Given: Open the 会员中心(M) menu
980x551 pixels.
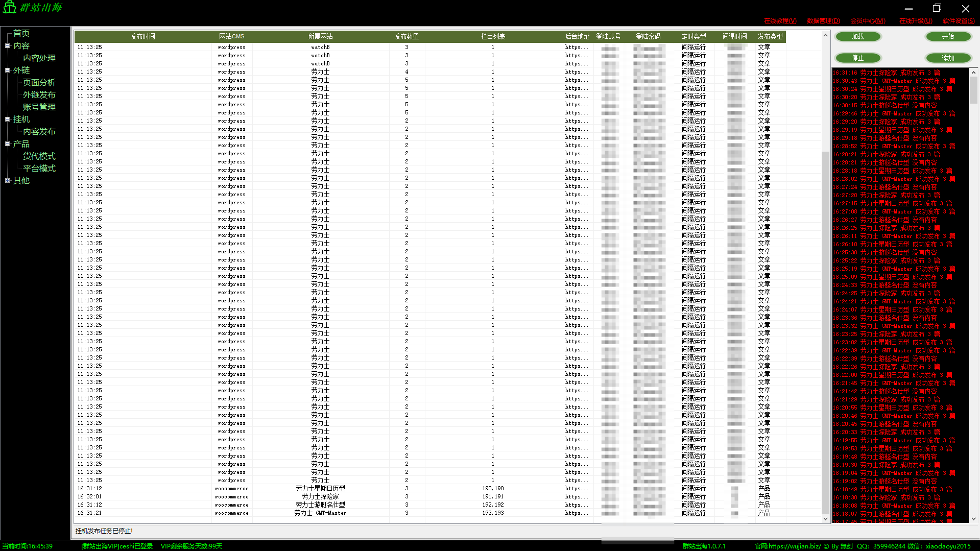Looking at the screenshot, I should [868, 21].
